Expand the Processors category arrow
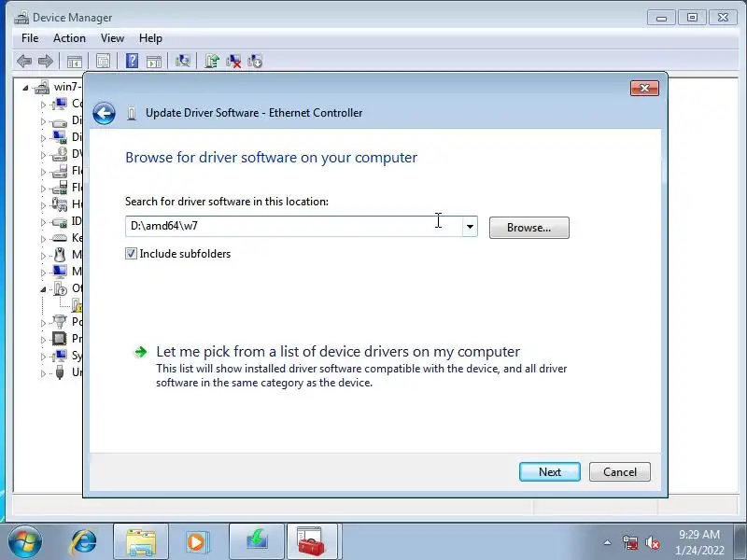 [x=43, y=340]
